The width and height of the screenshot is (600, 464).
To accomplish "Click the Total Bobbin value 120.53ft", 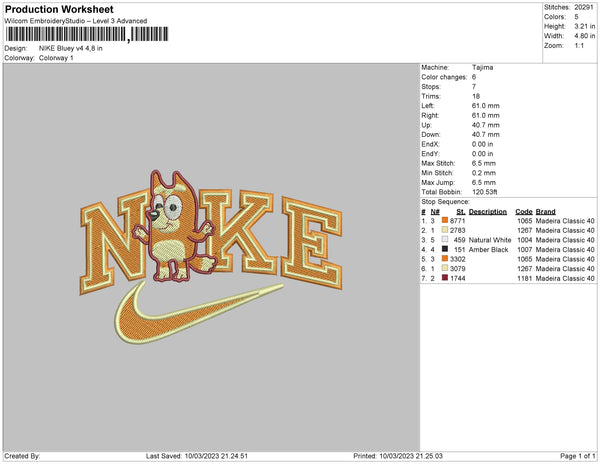I will tap(484, 192).
